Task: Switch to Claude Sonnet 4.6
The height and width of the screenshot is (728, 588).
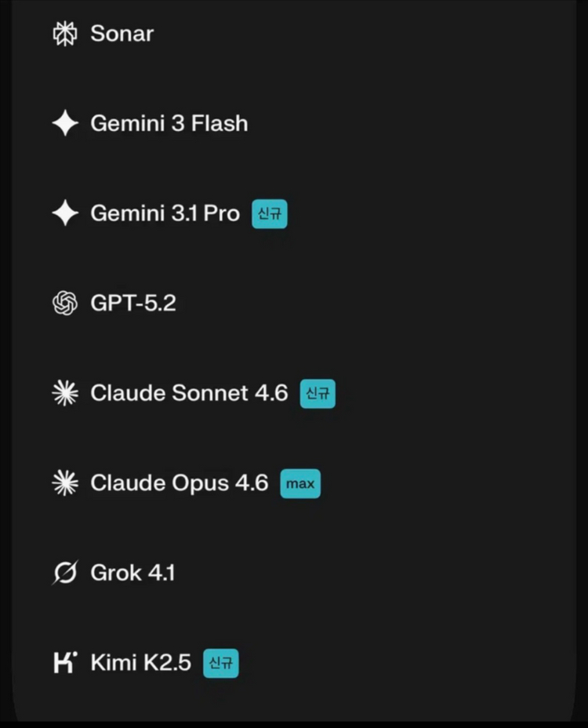Action: 189,393
